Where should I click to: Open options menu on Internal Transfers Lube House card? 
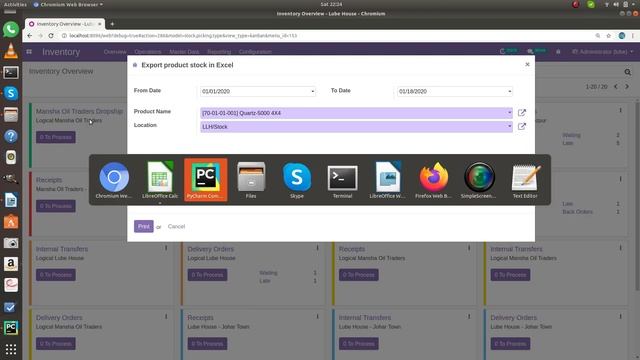pyautogui.click(x=166, y=248)
